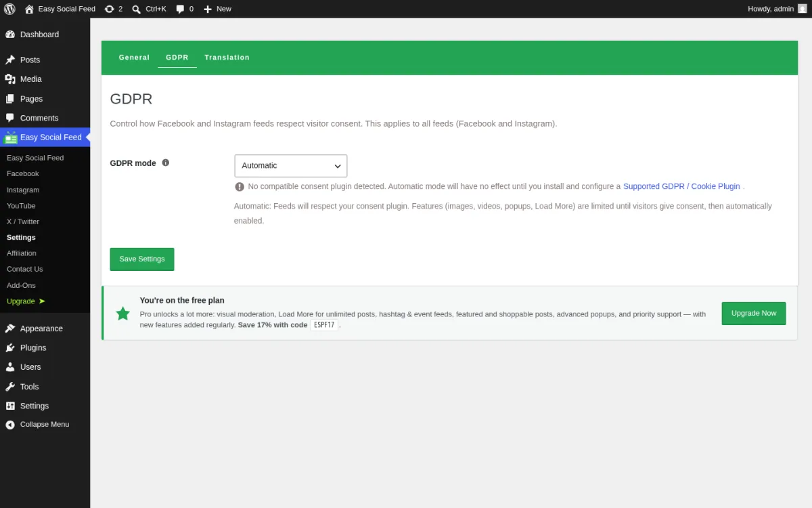The image size is (812, 508).
Task: Click the Dashboard gauge icon
Action: [10, 35]
